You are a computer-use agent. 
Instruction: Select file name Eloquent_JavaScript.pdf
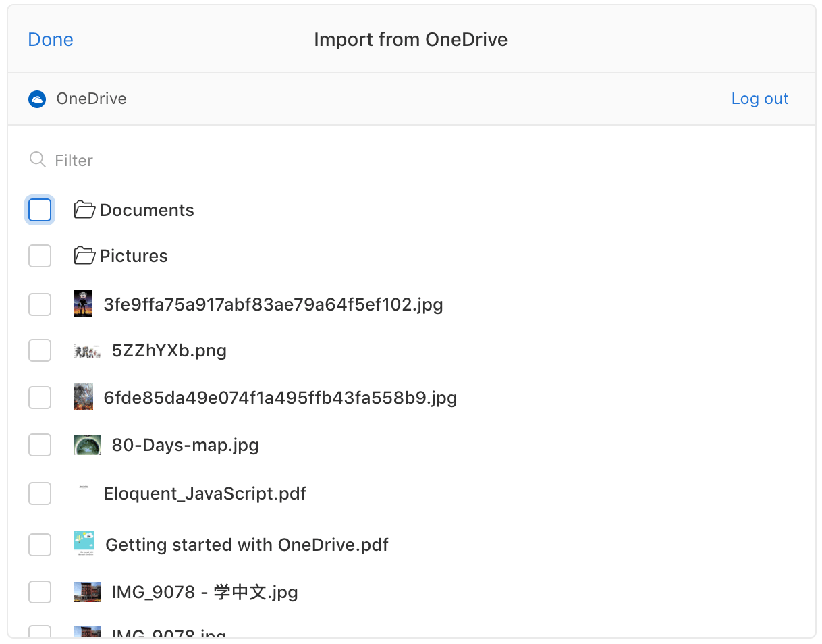coord(205,493)
